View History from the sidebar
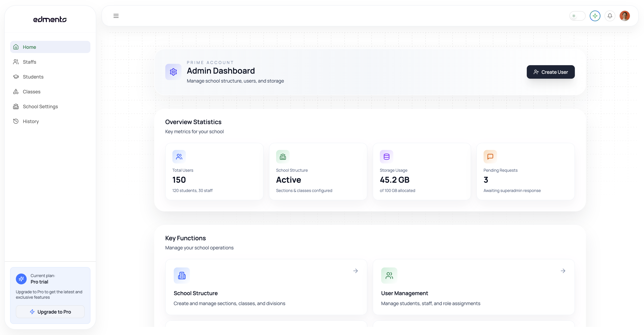 click(31, 121)
